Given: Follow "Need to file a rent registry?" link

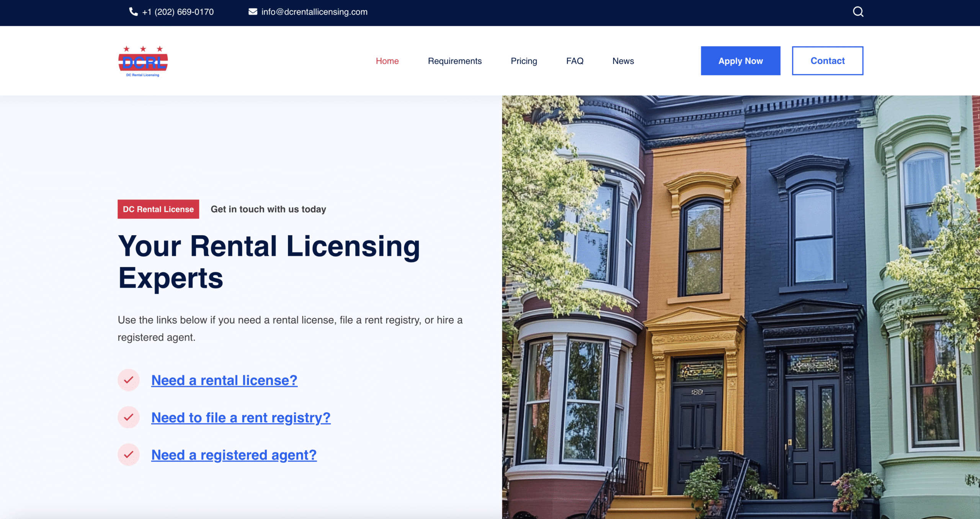Looking at the screenshot, I should tap(241, 417).
